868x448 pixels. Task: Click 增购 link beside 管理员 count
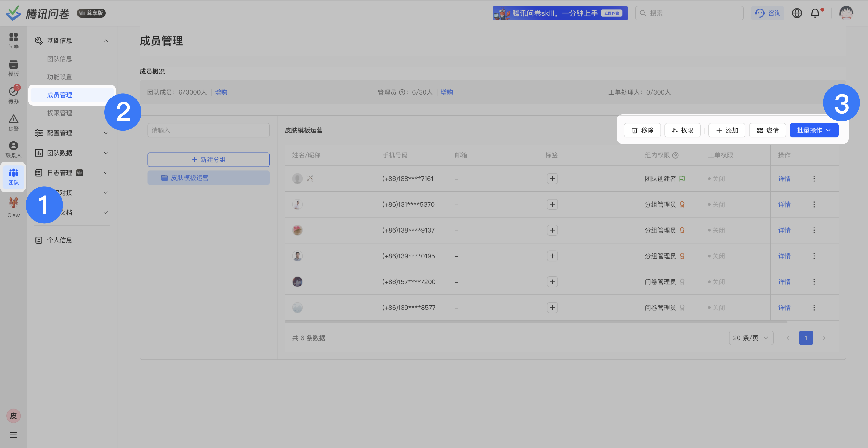tap(447, 92)
